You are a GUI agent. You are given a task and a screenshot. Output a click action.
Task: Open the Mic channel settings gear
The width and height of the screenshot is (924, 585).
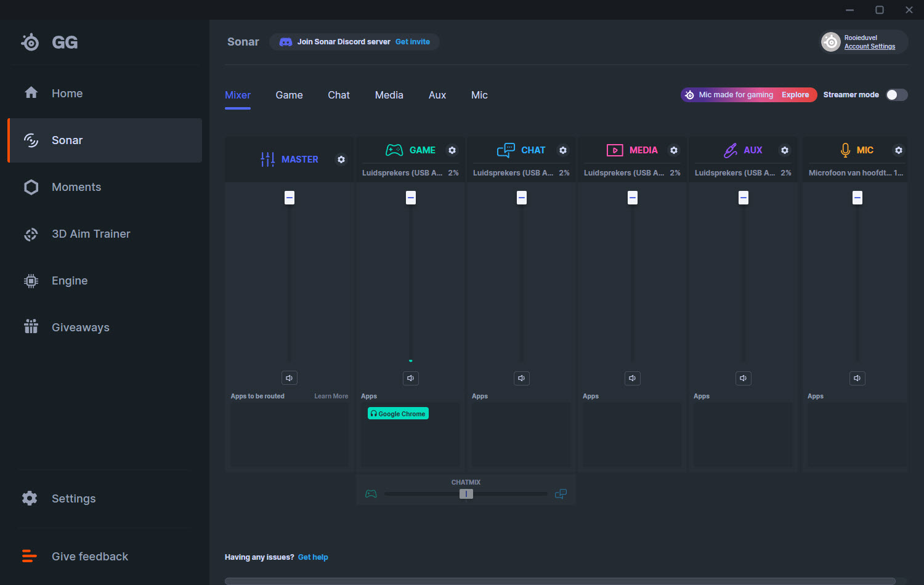(899, 150)
